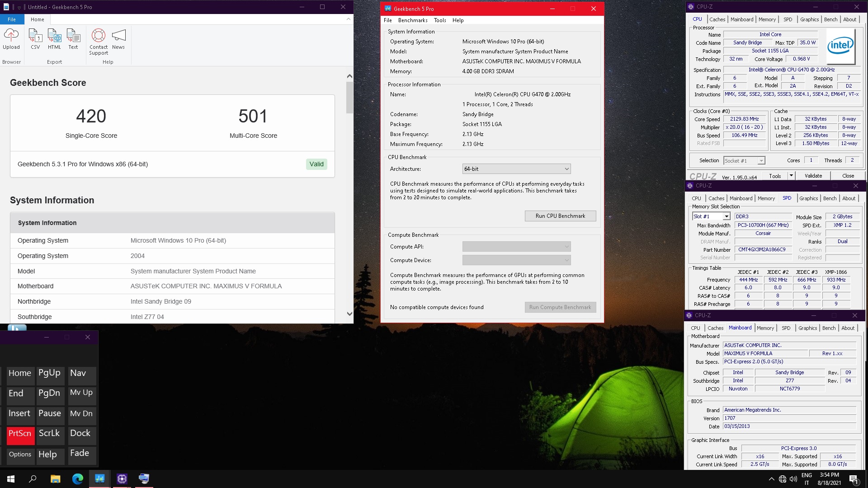
Task: Open the Compute Device dropdown
Action: (516, 260)
